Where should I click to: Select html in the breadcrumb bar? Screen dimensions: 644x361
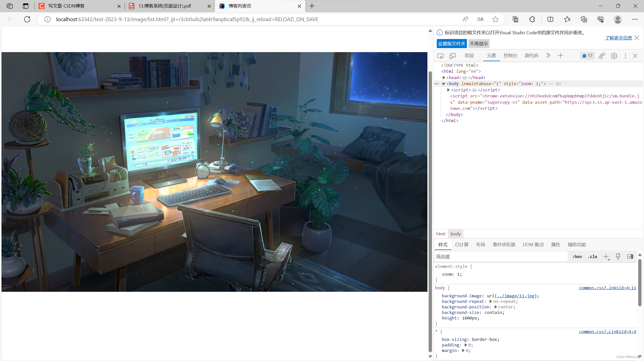coord(441,234)
